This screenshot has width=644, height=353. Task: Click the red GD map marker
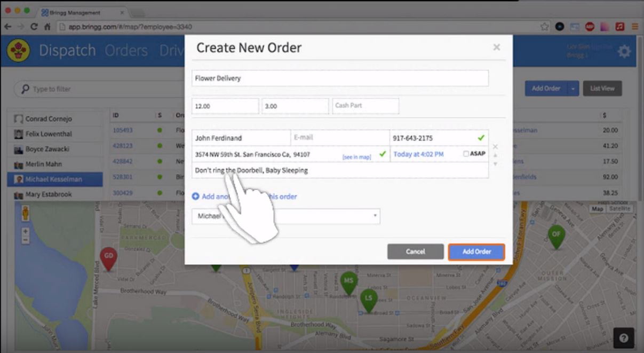[x=108, y=258]
